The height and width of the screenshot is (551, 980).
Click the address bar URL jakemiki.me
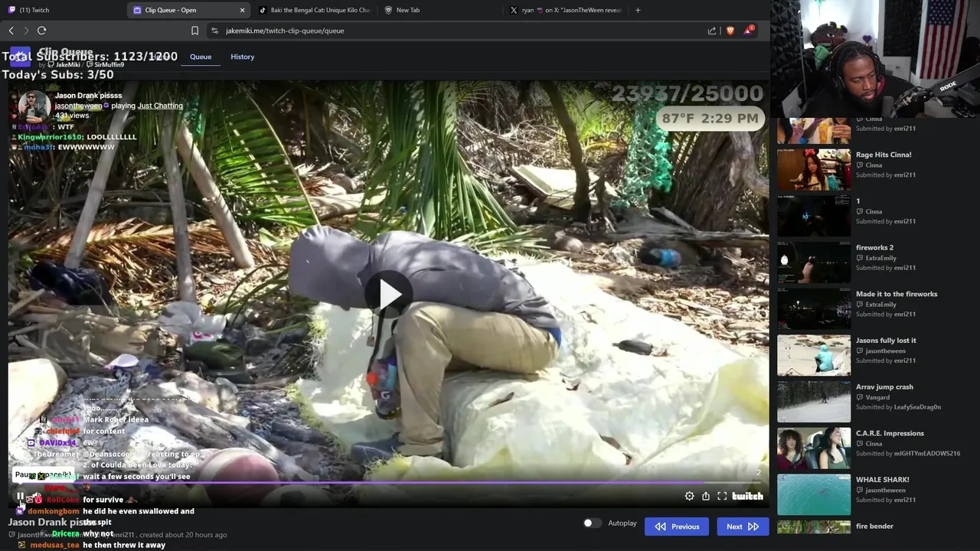pos(285,31)
